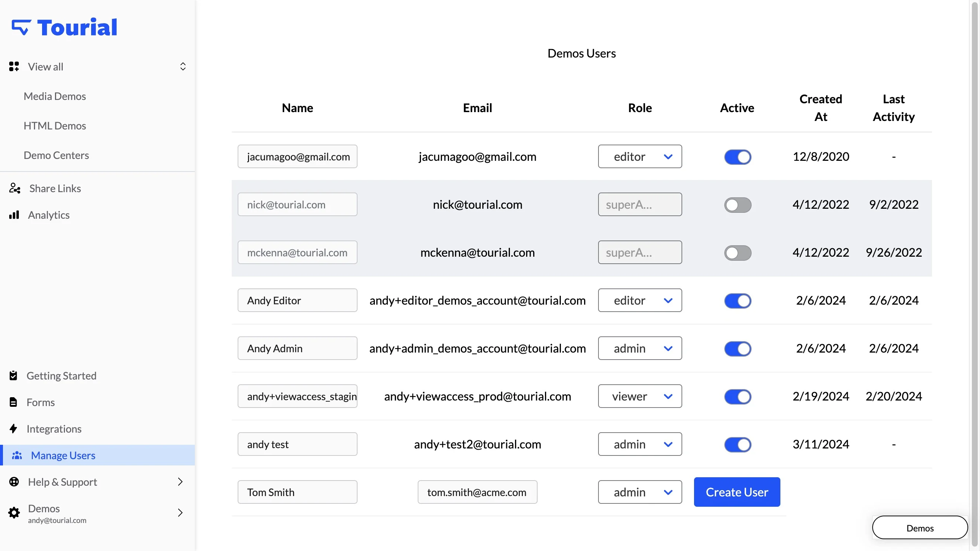Open Integrations section
This screenshot has height=551, width=980.
[54, 429]
